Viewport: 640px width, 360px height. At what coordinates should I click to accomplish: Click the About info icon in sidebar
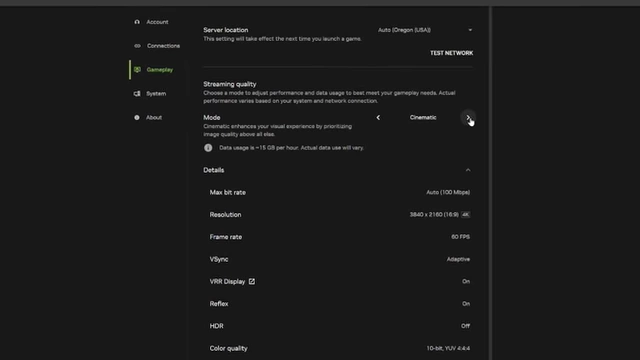pos(137,118)
